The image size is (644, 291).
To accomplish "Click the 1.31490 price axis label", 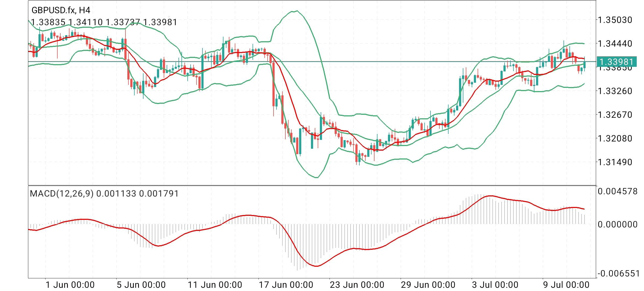I will [615, 162].
